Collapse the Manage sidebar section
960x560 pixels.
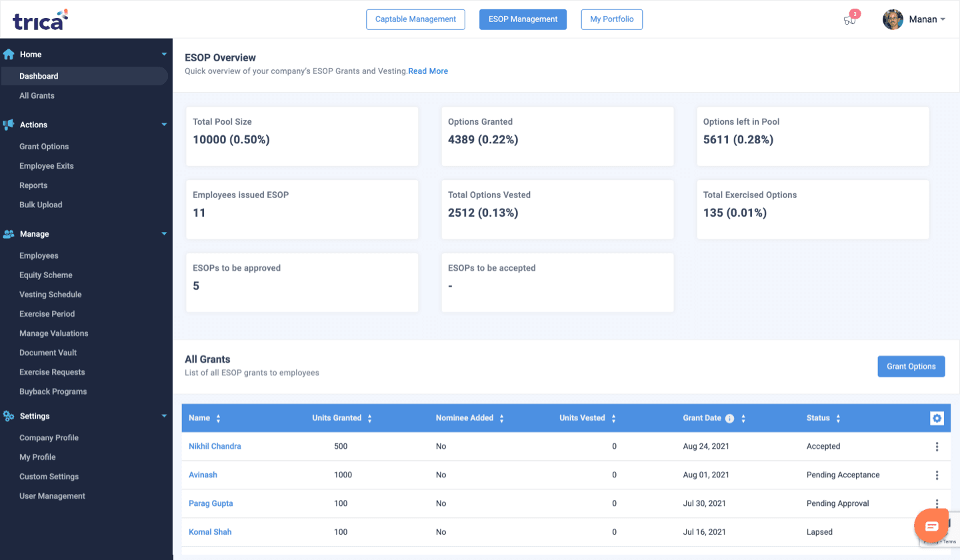(x=164, y=234)
